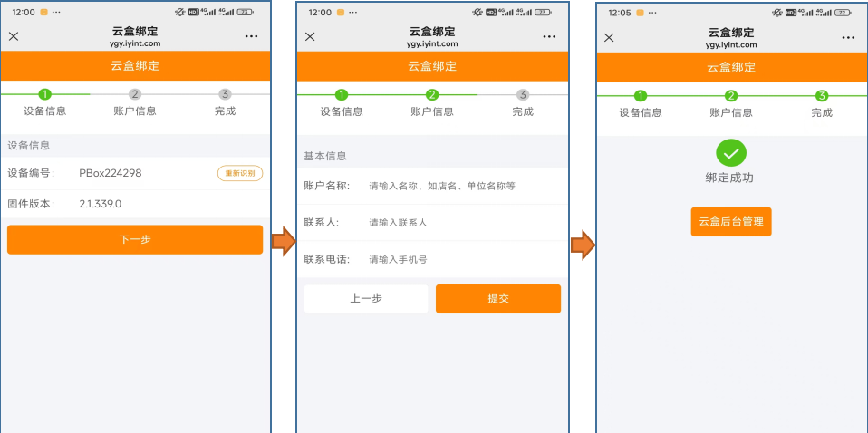The image size is (868, 433).
Task: Click 账户信息 step label on success screen
Action: [731, 113]
